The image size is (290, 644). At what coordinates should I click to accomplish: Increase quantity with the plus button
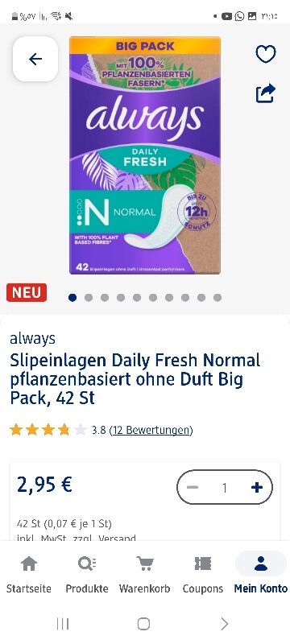coord(257,487)
